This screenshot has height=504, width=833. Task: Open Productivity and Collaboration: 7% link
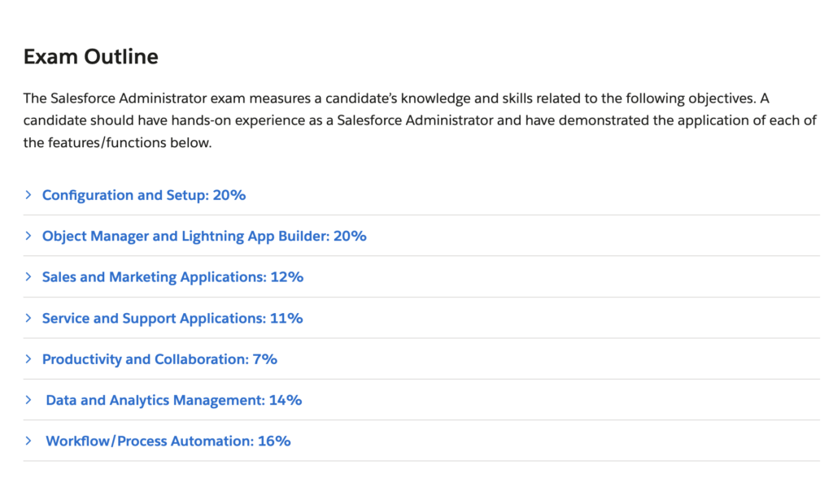(160, 359)
